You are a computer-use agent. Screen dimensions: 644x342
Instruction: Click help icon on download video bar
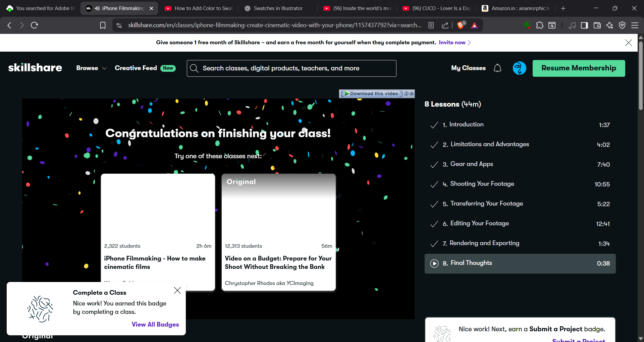[x=406, y=93]
